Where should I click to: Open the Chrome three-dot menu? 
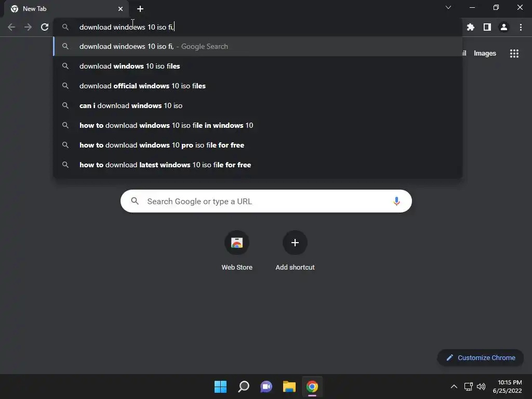pyautogui.click(x=521, y=27)
